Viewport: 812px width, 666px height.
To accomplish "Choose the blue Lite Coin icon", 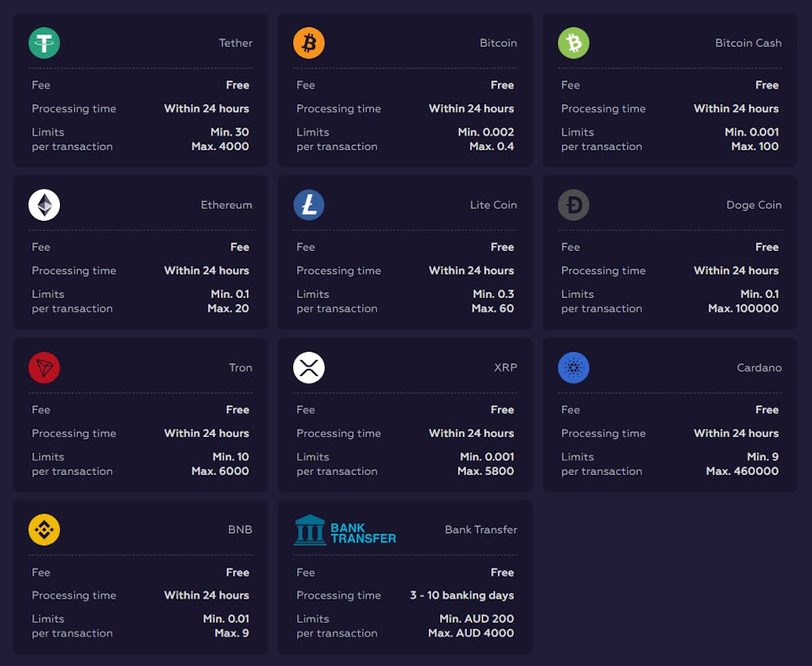I will (309, 205).
